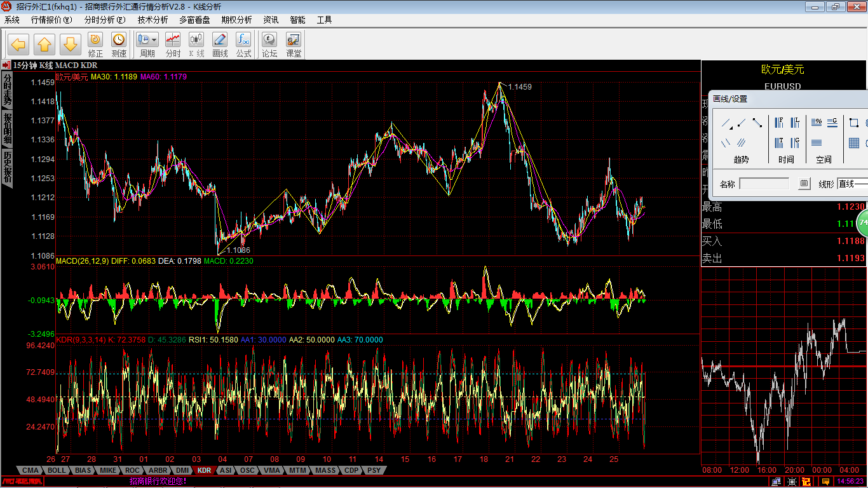The width and height of the screenshot is (868, 488).
Task: Select the line segment drawing tool
Action: [757, 123]
